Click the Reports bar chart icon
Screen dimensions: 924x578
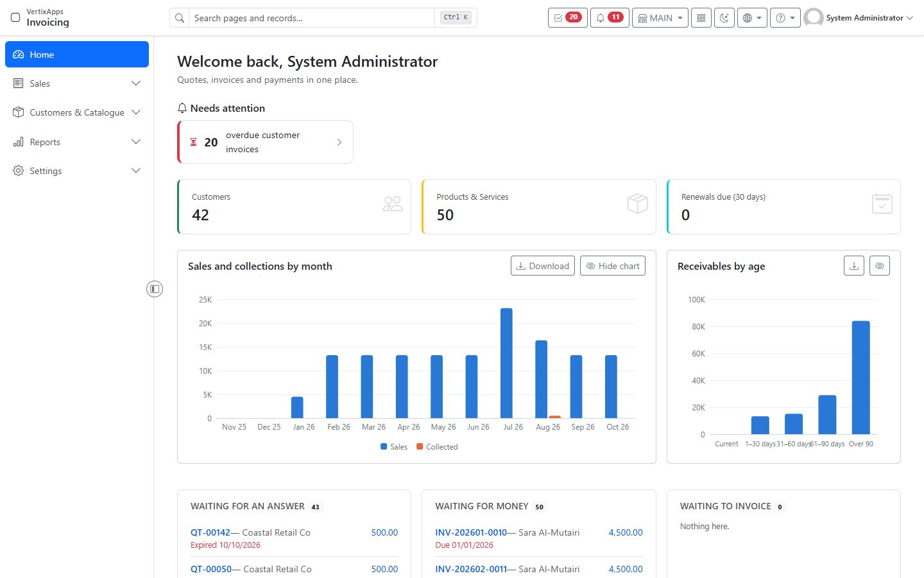[19, 142]
